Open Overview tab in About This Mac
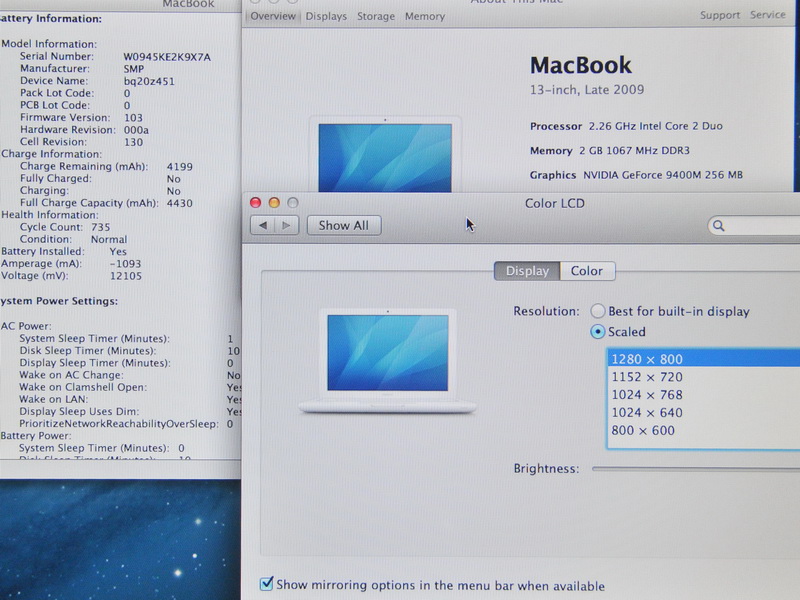 [273, 16]
